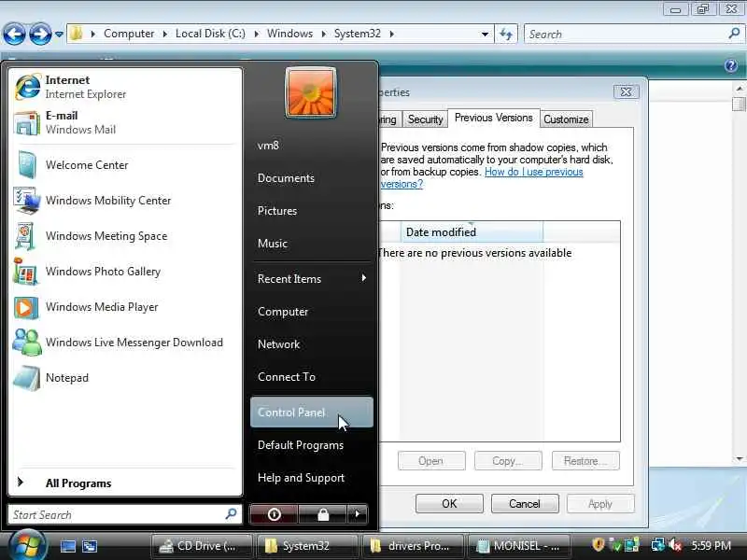Switch to drivers Properties taskbar button
Viewport: 747px width, 560px height.
click(x=413, y=546)
